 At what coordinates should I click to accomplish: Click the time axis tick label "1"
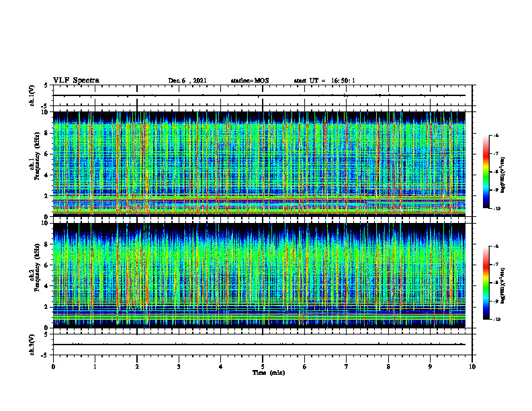tap(95, 367)
